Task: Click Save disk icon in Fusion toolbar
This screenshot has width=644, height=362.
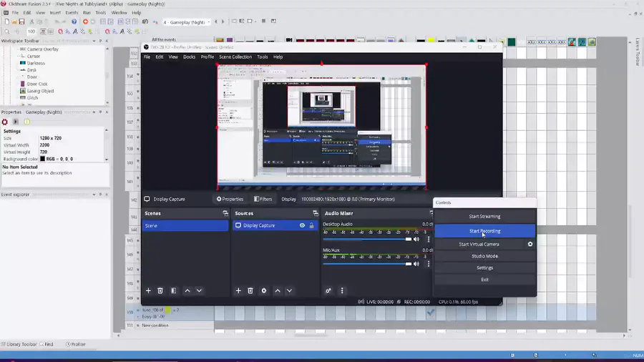Action: [21, 21]
